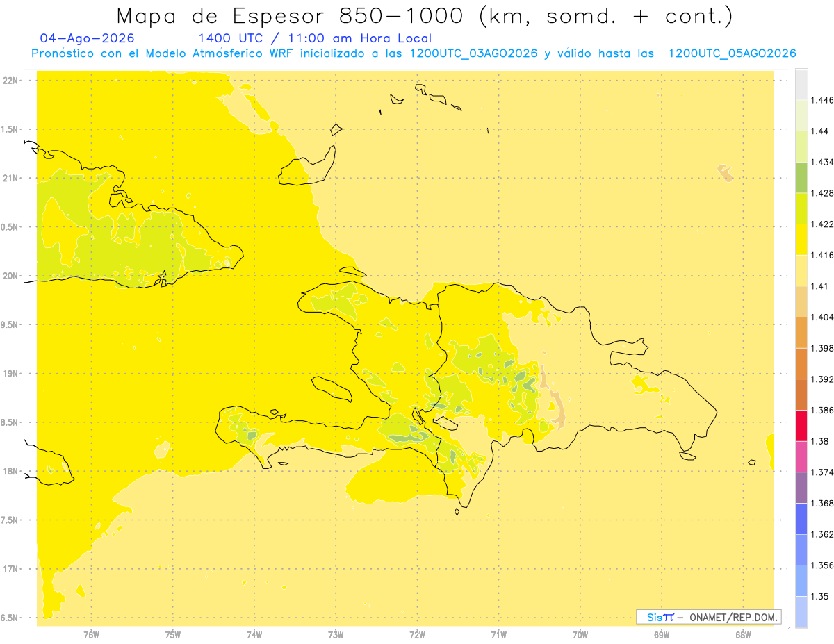Click the legend value '1.398'
This screenshot has width=834, height=644.
tap(824, 348)
